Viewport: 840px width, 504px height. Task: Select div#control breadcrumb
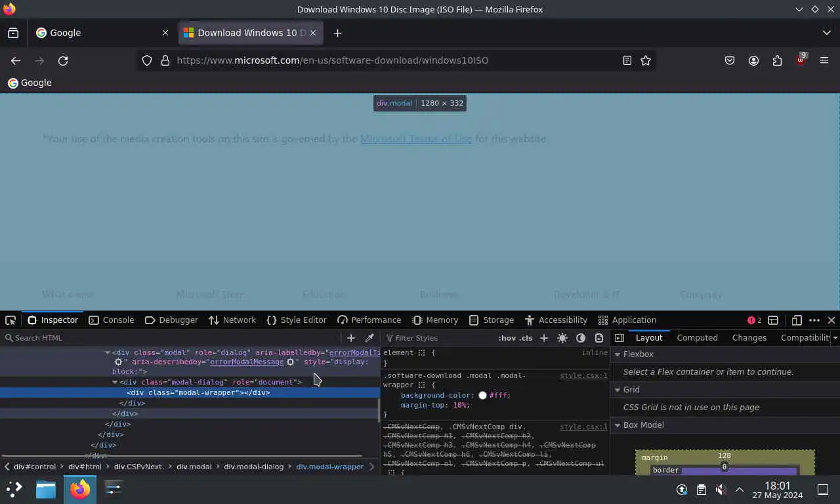35,467
